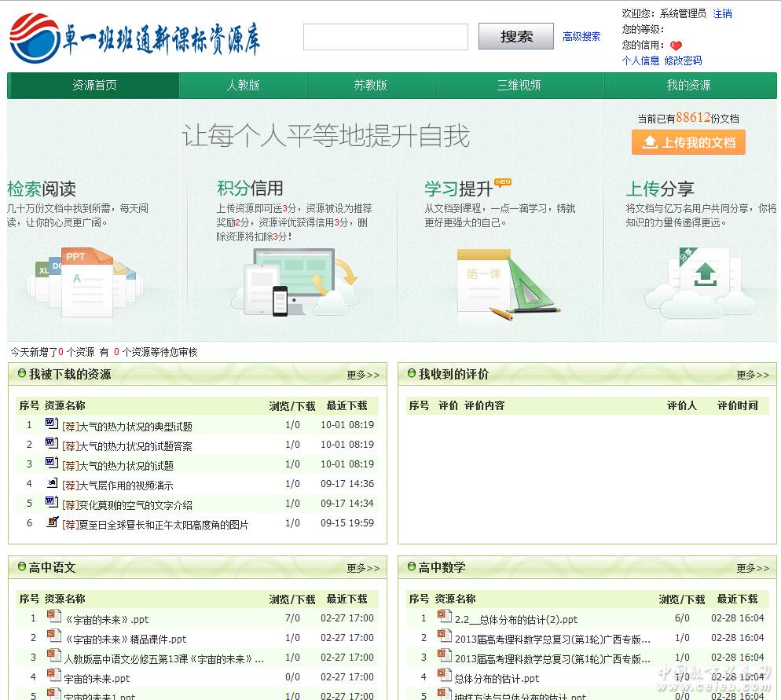781x700 pixels.
Task: Click the PPT icon beside 《宇宙的未来》精品课件.ppt
Action: (53, 636)
